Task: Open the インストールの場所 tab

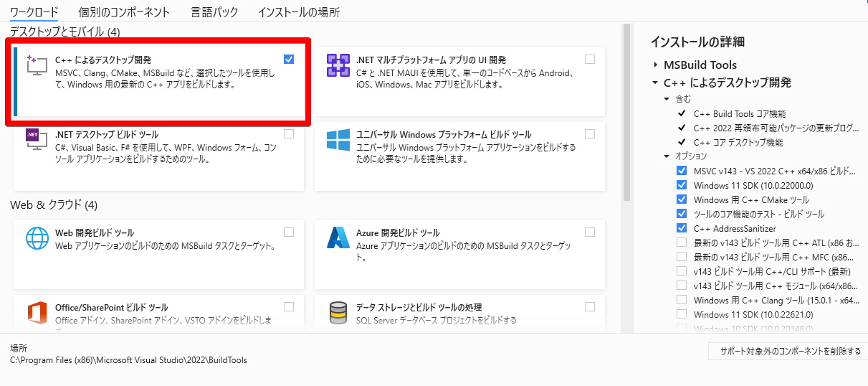Action: tap(298, 11)
